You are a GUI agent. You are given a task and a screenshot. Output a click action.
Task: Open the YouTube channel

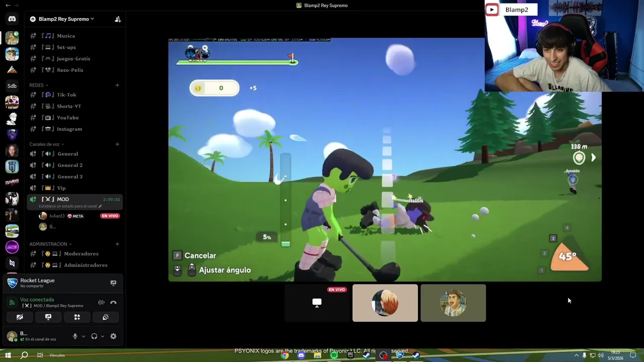click(75, 118)
